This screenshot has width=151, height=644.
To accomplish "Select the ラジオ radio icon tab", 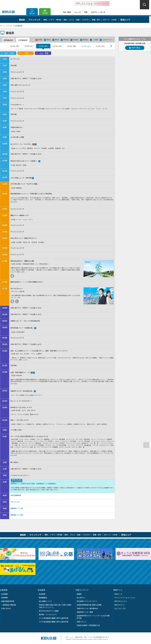I will 45,12.
